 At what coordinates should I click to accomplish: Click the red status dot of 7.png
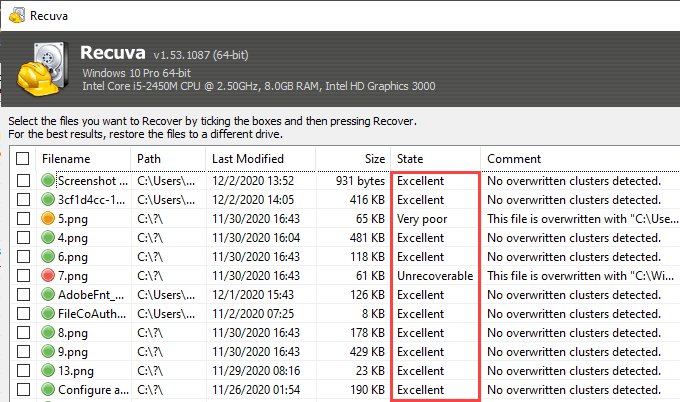(x=48, y=276)
